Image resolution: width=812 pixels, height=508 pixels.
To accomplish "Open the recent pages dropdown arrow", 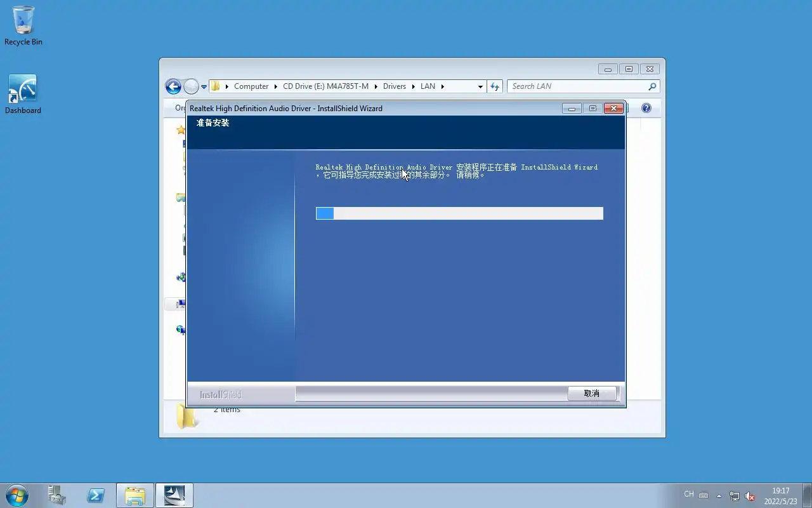I will 204,87.
